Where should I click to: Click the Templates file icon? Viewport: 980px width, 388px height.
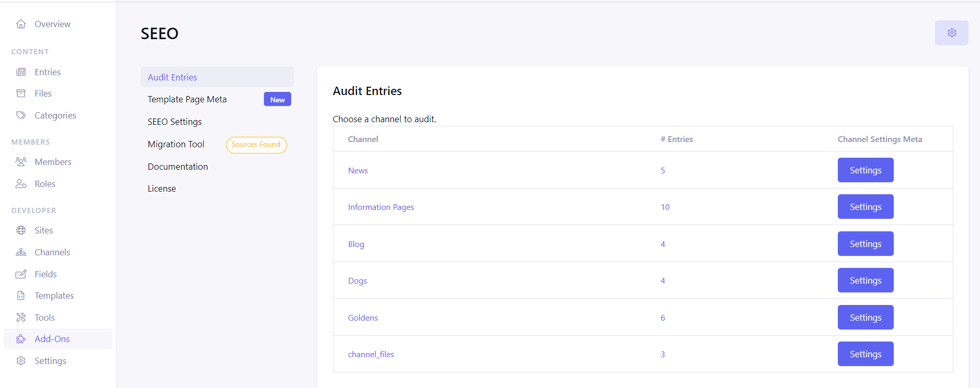pos(21,296)
